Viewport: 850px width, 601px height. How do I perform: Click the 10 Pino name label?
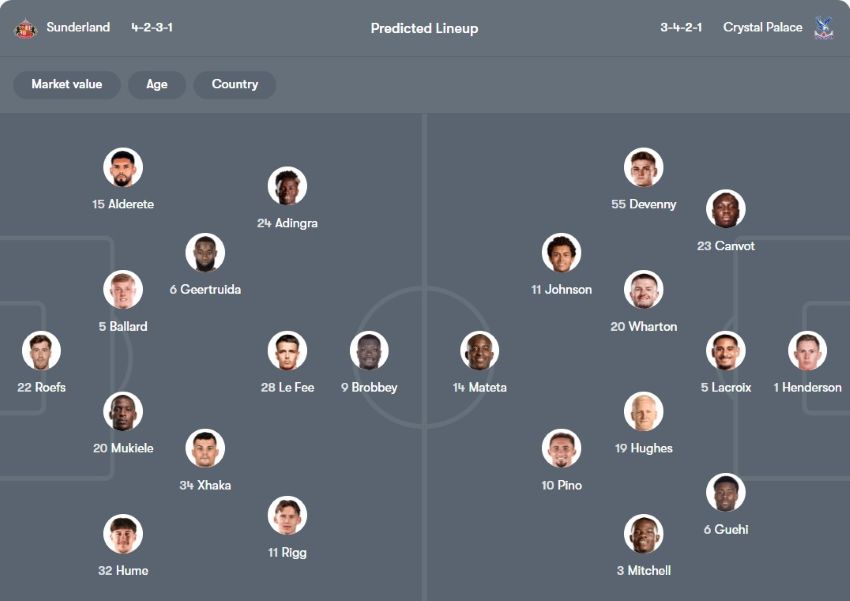coord(562,486)
